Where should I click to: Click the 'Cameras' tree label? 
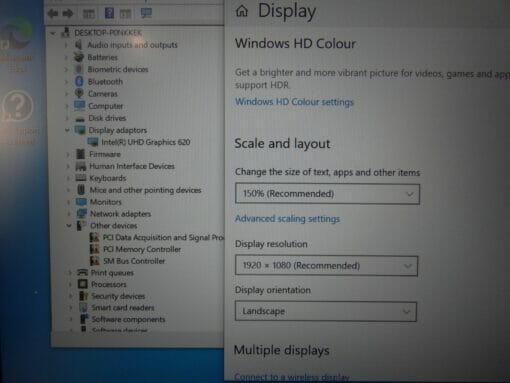[103, 94]
